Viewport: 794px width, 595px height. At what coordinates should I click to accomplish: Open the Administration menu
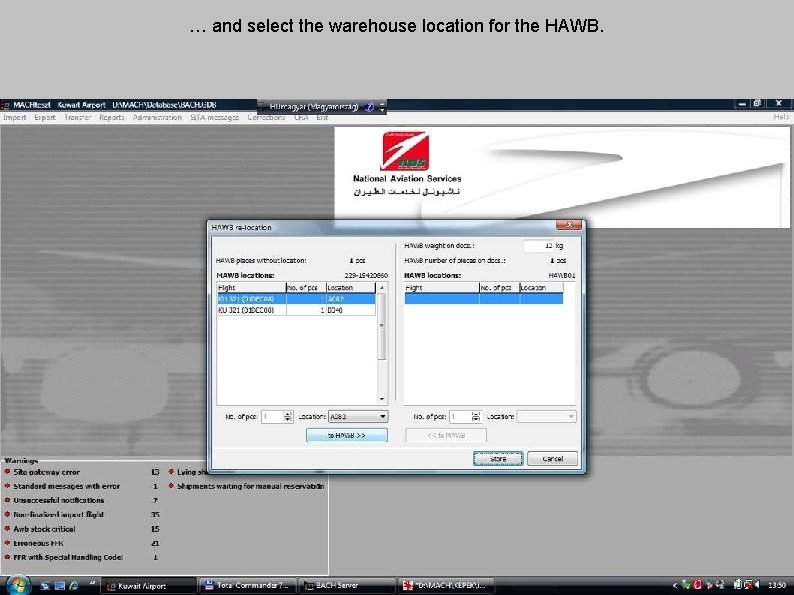[157, 117]
